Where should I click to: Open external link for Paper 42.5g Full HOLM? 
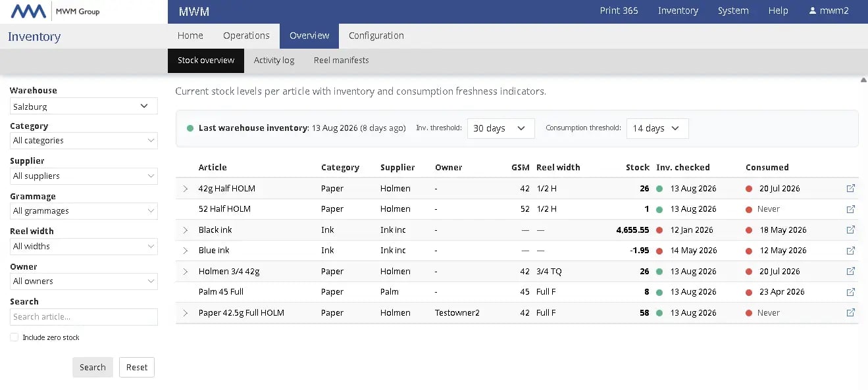[x=850, y=313]
